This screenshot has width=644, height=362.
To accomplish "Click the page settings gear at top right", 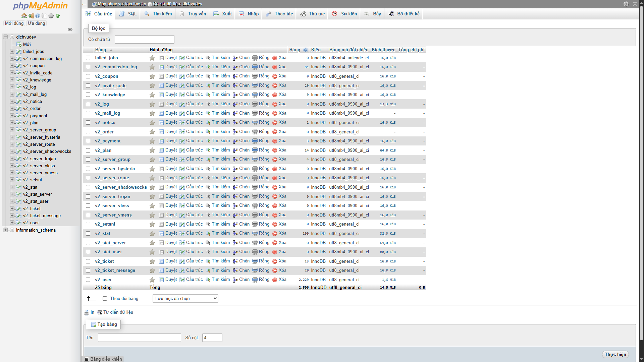I will (626, 4).
